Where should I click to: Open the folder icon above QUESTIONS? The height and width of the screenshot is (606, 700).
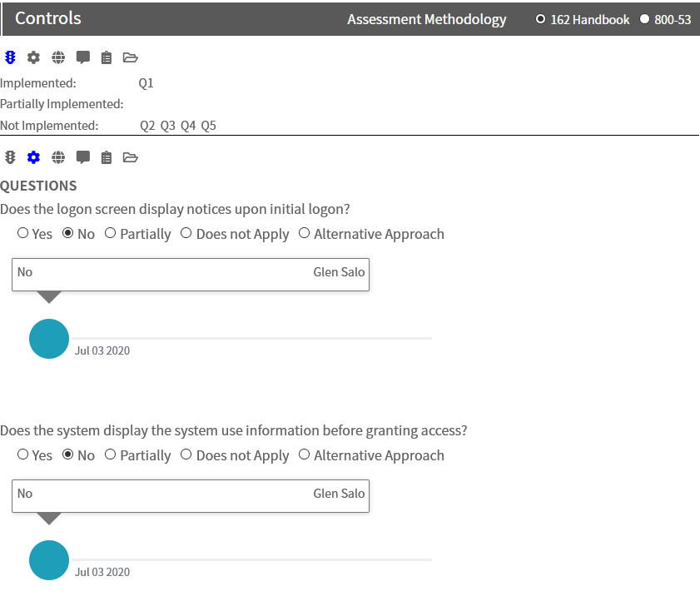click(x=131, y=157)
